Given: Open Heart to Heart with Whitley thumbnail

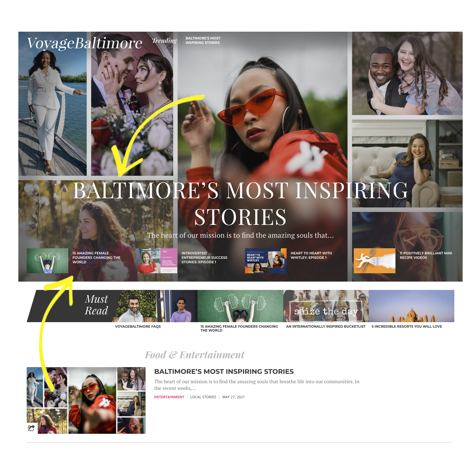Looking at the screenshot, I should point(265,261).
